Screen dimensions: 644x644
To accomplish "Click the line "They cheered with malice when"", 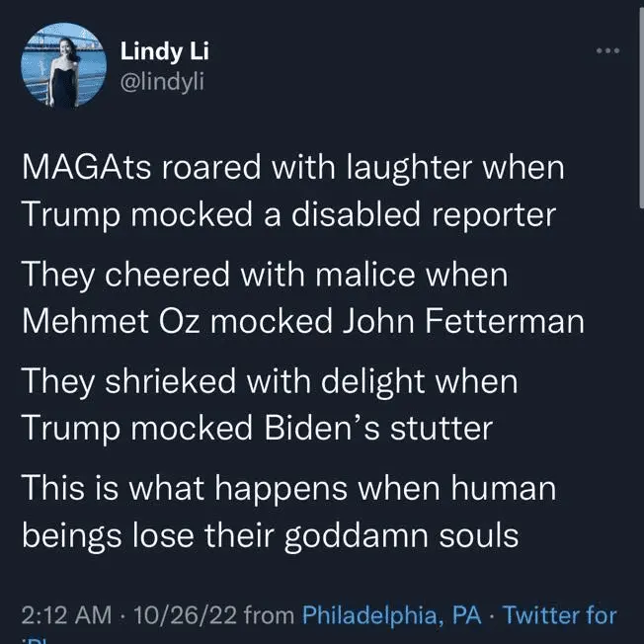I will point(264,275).
